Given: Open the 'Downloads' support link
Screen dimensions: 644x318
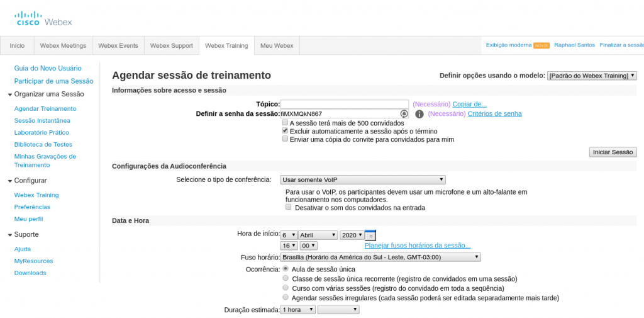Looking at the screenshot, I should pyautogui.click(x=30, y=273).
